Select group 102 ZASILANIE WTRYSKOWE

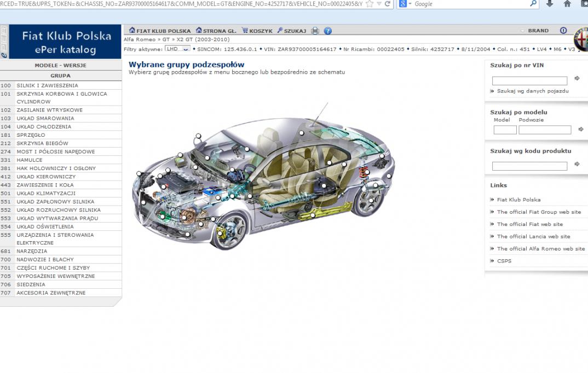61,110
